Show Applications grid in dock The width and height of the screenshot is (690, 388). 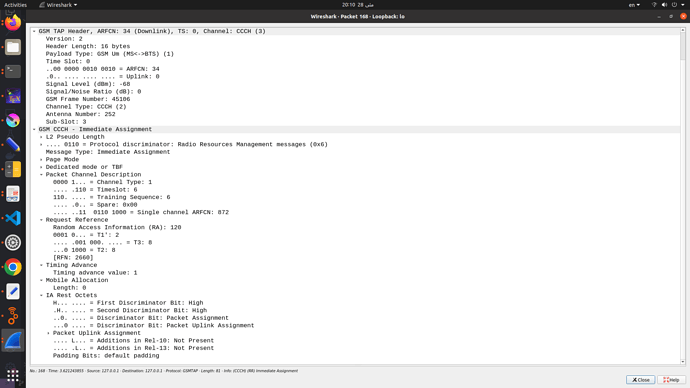click(13, 375)
